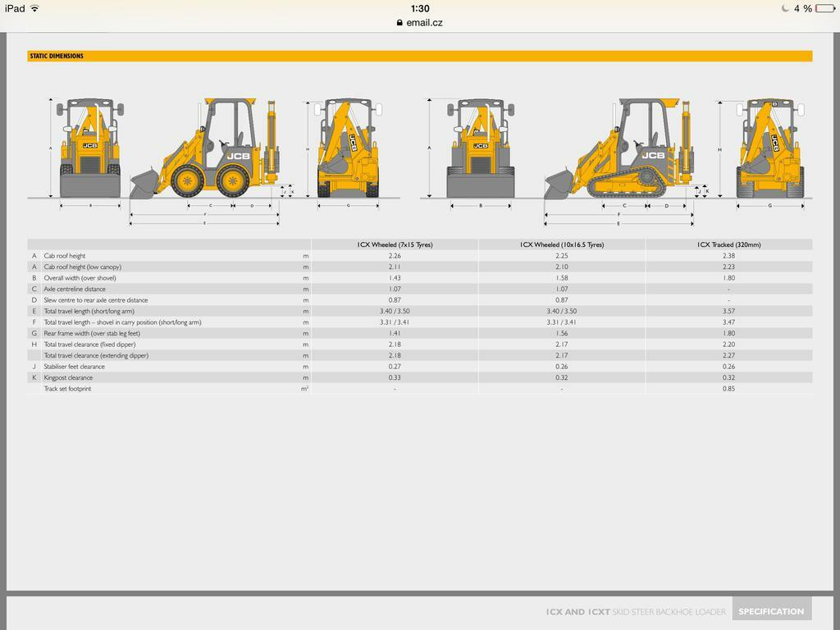The height and width of the screenshot is (630, 840).
Task: Select the 2.27 extending dipper value
Action: click(x=728, y=356)
